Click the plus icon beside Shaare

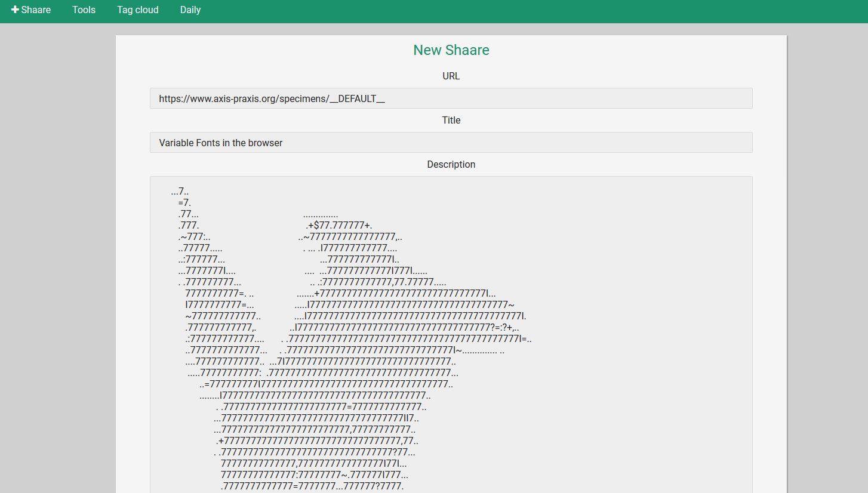[x=15, y=10]
